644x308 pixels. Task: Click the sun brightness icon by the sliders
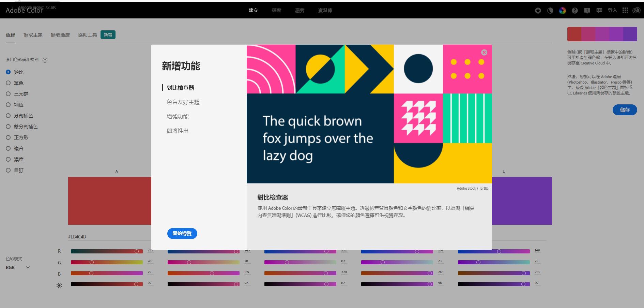coord(59,285)
